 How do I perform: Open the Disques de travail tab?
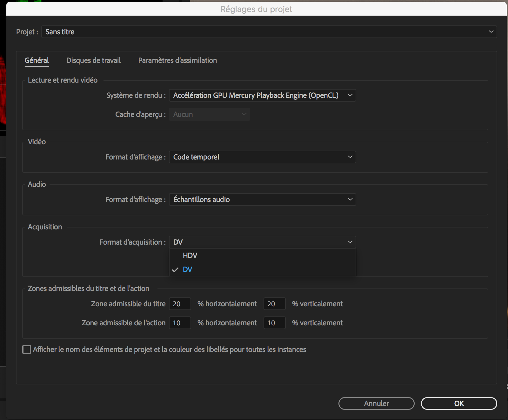point(93,60)
